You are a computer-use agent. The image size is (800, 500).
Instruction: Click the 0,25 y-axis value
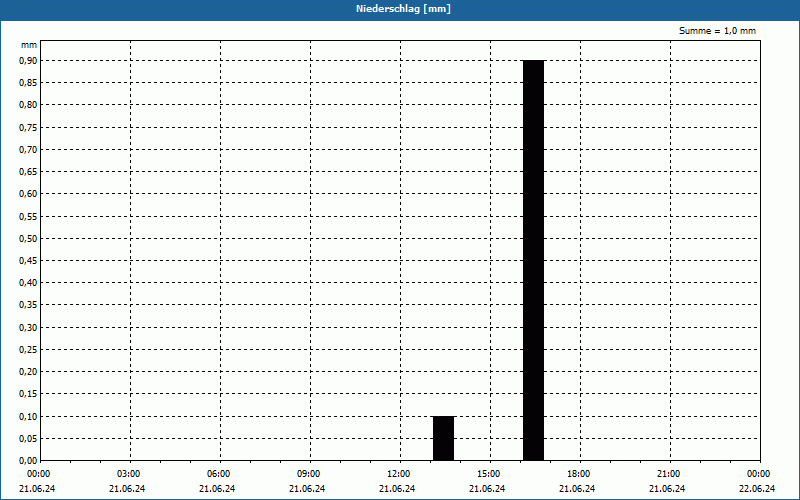[x=29, y=349]
